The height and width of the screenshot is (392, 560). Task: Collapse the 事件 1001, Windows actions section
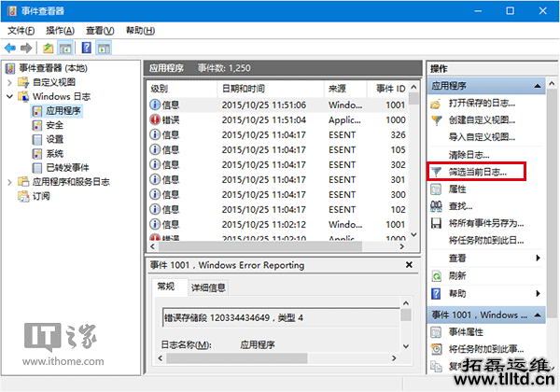pyautogui.click(x=486, y=315)
